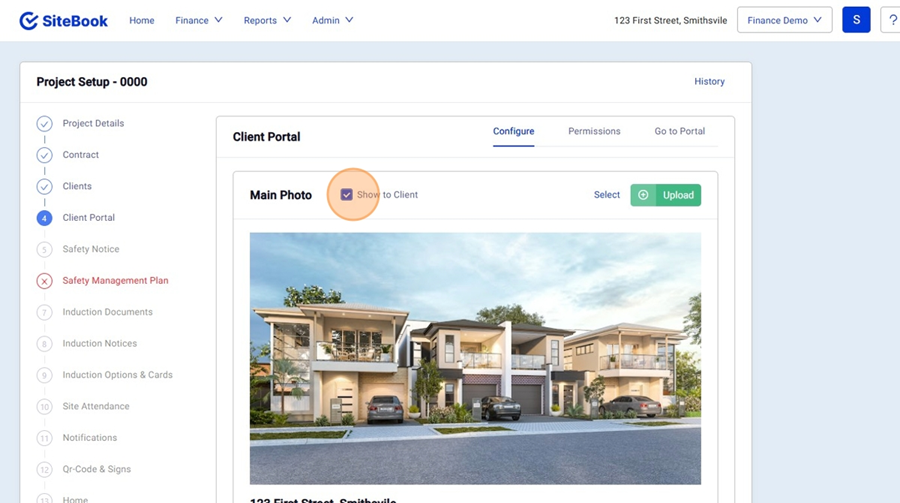The width and height of the screenshot is (900, 503).
Task: Click the green Upload button
Action: pos(666,195)
